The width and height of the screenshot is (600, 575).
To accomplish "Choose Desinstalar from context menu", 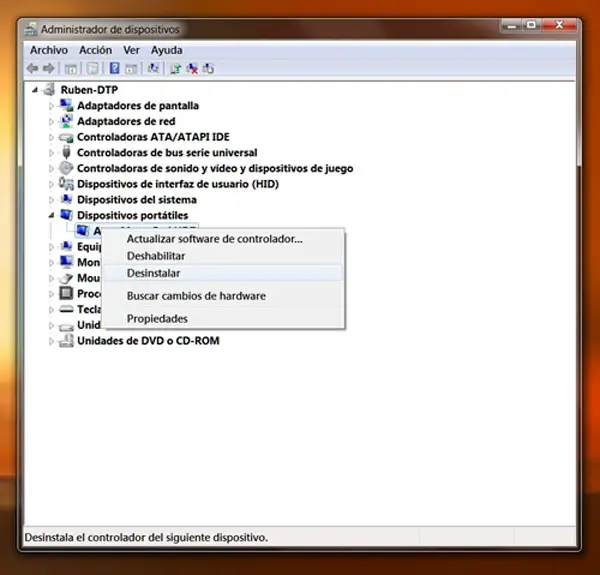I will [x=223, y=273].
